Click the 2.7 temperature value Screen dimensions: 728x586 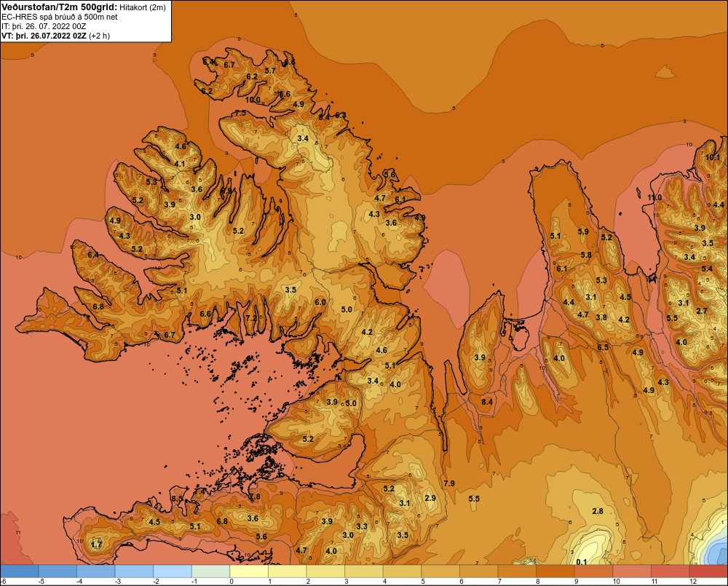[702, 311]
